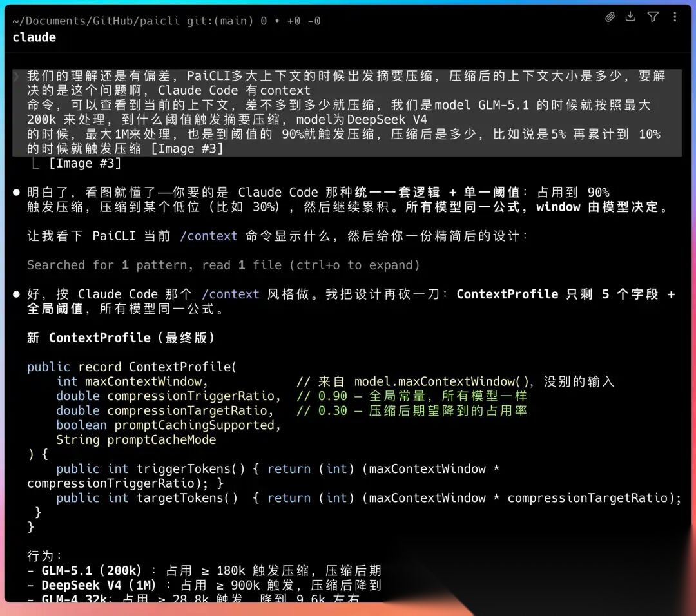Screen dimensions: 696x616
Task: Click the path ~/Documents/GitHub/paicli
Action: [96, 21]
